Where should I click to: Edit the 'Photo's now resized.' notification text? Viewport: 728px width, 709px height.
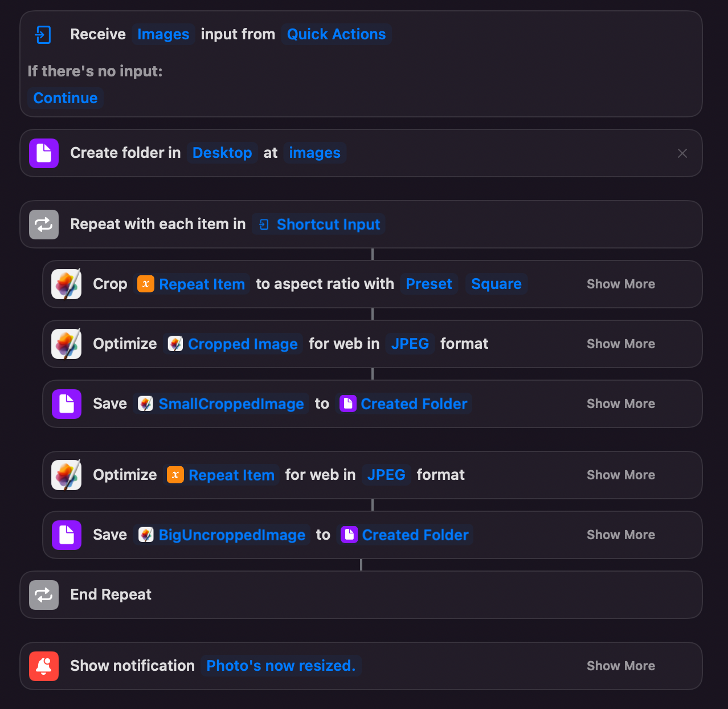281,666
